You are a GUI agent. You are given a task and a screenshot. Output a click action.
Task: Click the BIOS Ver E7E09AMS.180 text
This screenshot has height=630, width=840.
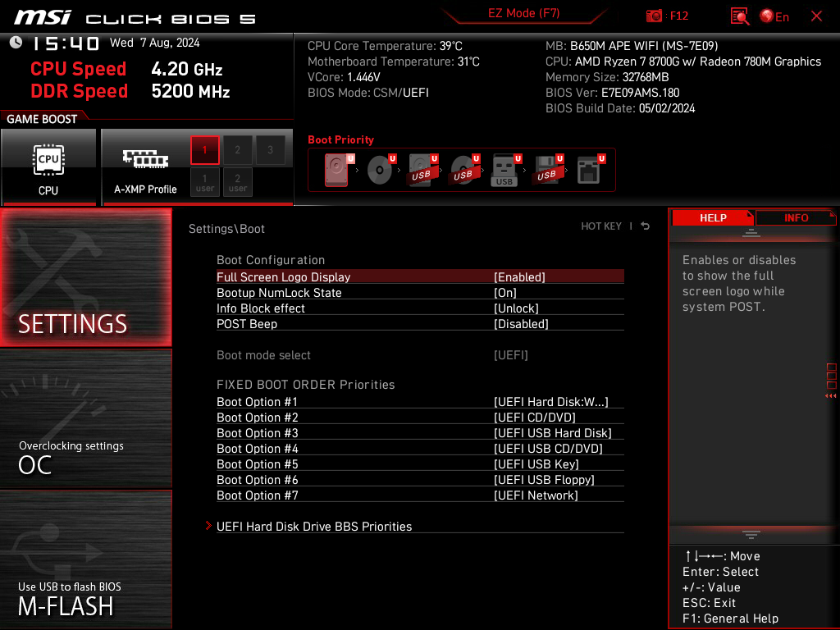pos(612,93)
